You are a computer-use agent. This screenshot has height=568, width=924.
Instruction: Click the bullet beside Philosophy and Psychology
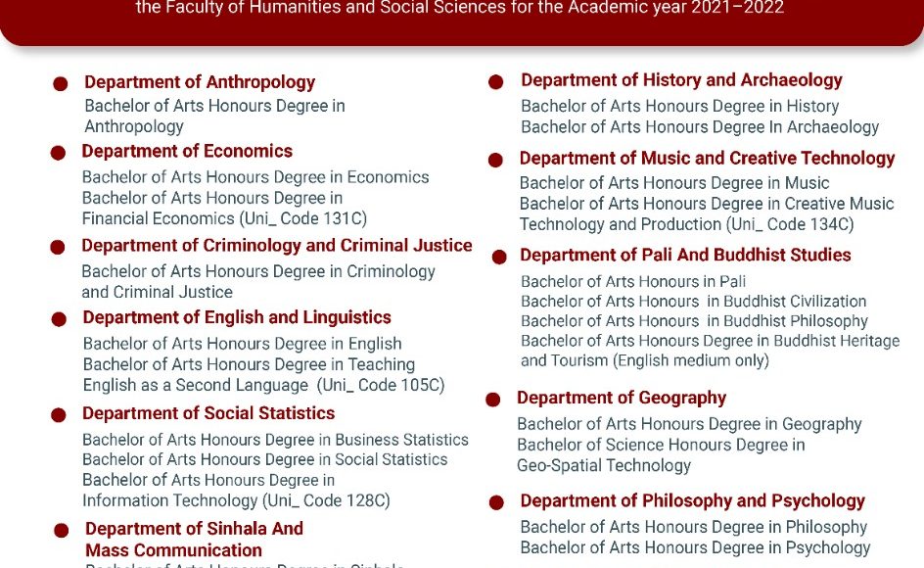click(x=496, y=502)
